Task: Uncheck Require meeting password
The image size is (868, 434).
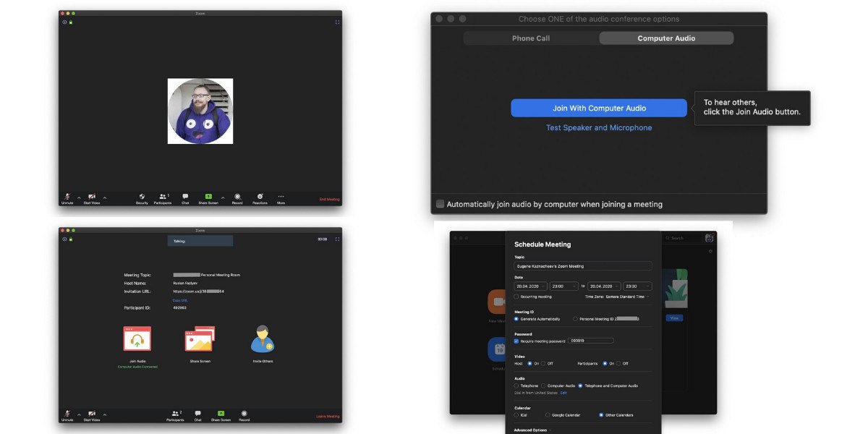Action: click(516, 341)
